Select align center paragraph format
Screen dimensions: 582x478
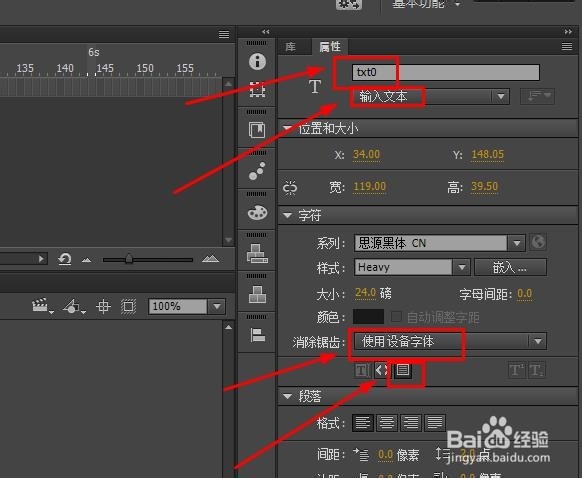(x=386, y=423)
